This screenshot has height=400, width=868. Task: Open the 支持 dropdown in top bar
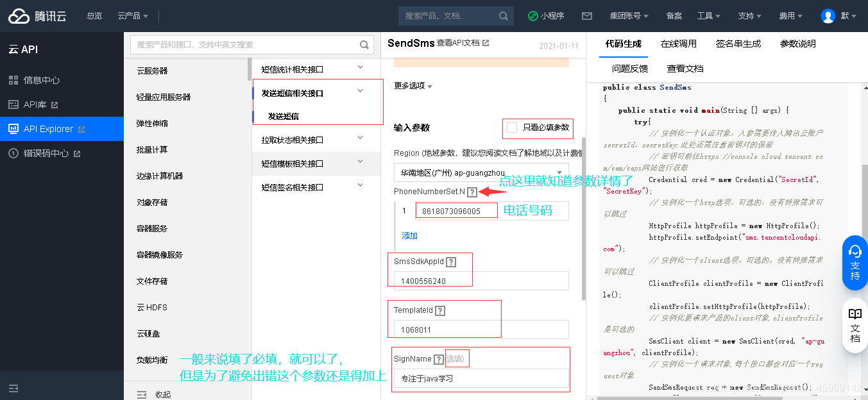tap(749, 16)
